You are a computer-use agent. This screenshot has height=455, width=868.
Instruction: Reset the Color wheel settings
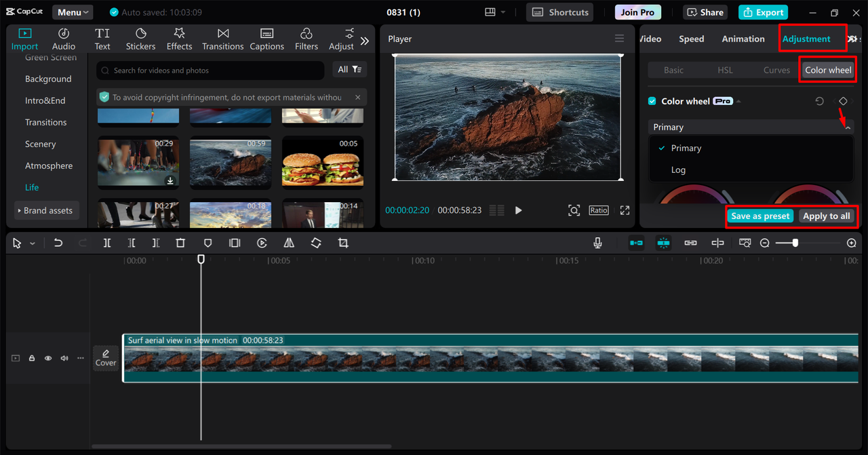(819, 101)
